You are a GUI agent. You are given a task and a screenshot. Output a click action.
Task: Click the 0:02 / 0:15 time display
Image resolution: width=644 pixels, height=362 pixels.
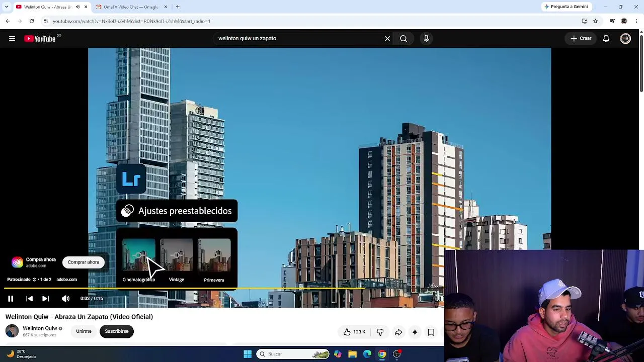(92, 299)
